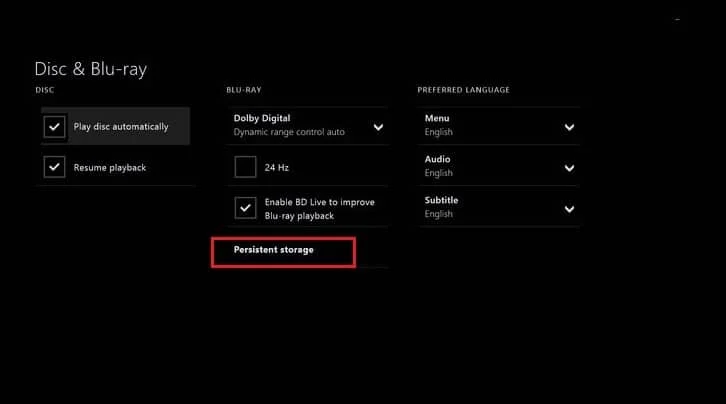Click the Resume playback label
This screenshot has width=726, height=404.
coord(110,168)
